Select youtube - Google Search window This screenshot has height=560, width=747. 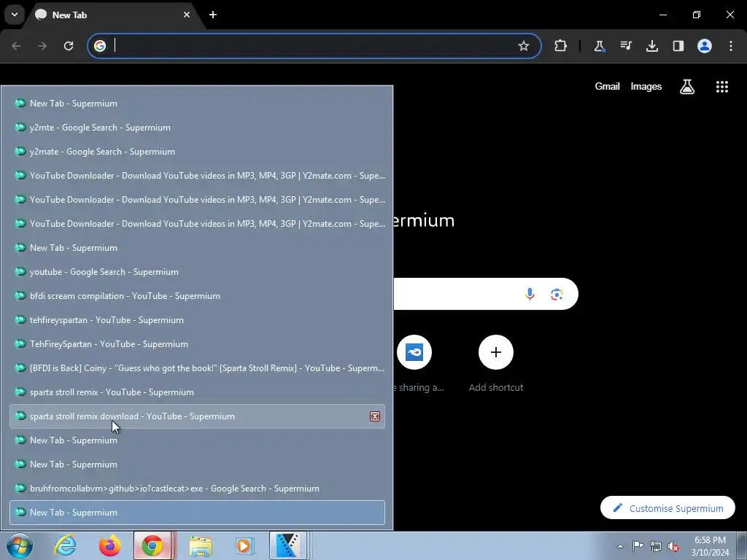click(197, 271)
